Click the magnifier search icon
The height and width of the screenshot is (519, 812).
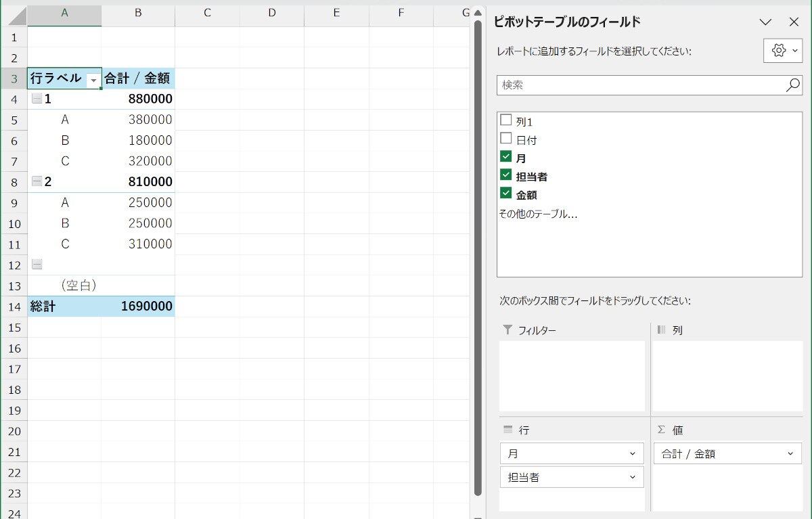tap(792, 85)
